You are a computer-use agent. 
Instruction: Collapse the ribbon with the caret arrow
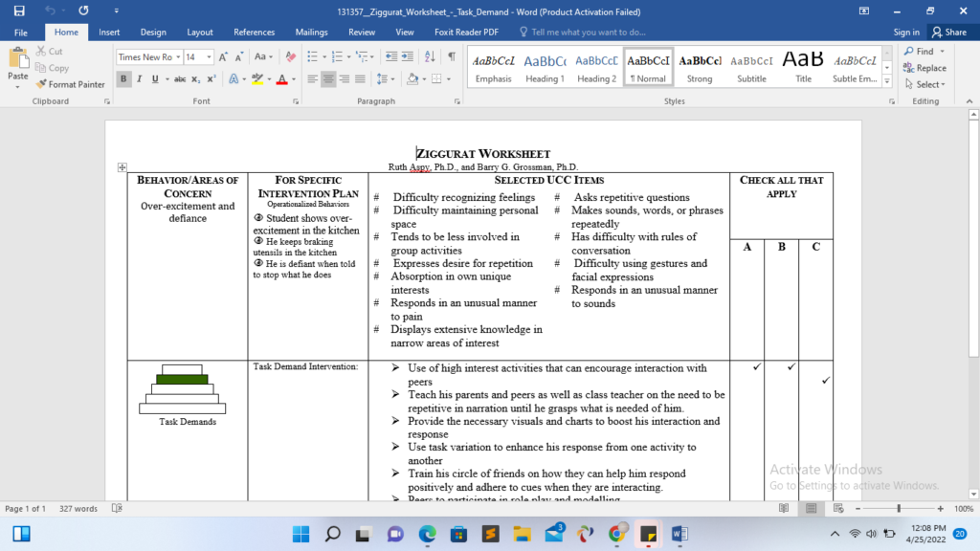click(x=969, y=101)
